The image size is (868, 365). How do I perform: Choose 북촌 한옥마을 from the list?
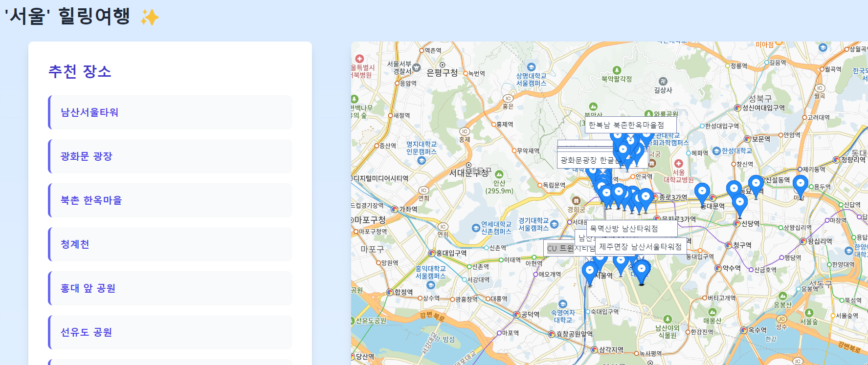pos(170,200)
